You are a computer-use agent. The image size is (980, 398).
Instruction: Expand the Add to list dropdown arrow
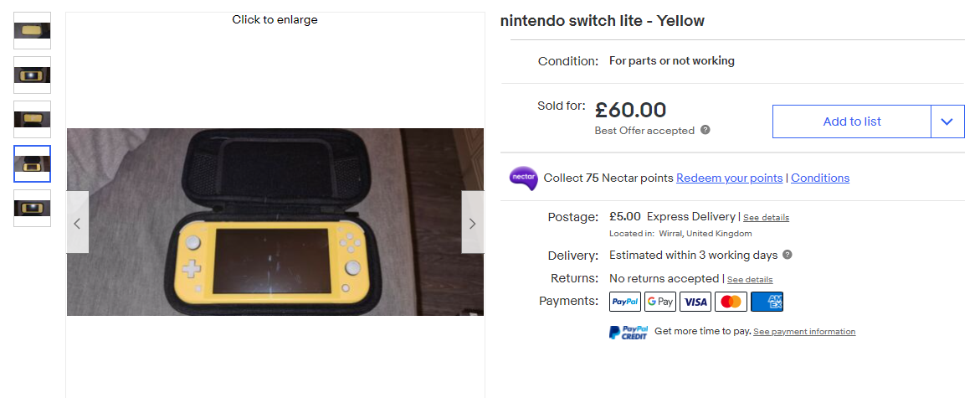[x=947, y=121]
